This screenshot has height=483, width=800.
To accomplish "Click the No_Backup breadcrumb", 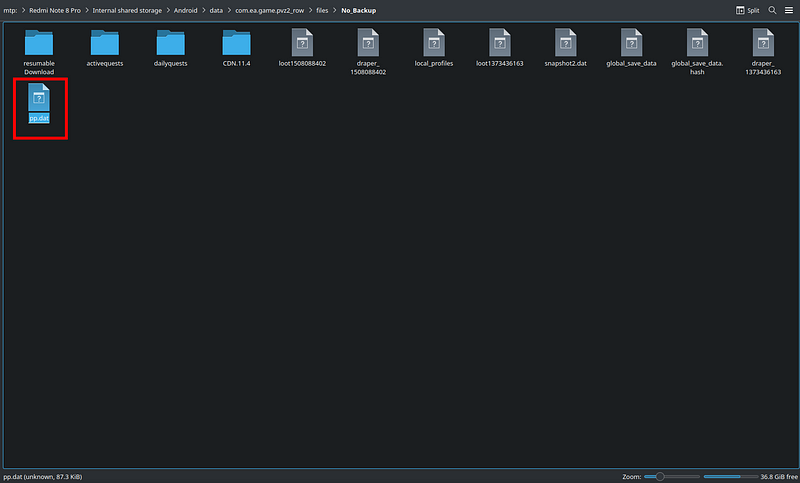I will tap(359, 10).
